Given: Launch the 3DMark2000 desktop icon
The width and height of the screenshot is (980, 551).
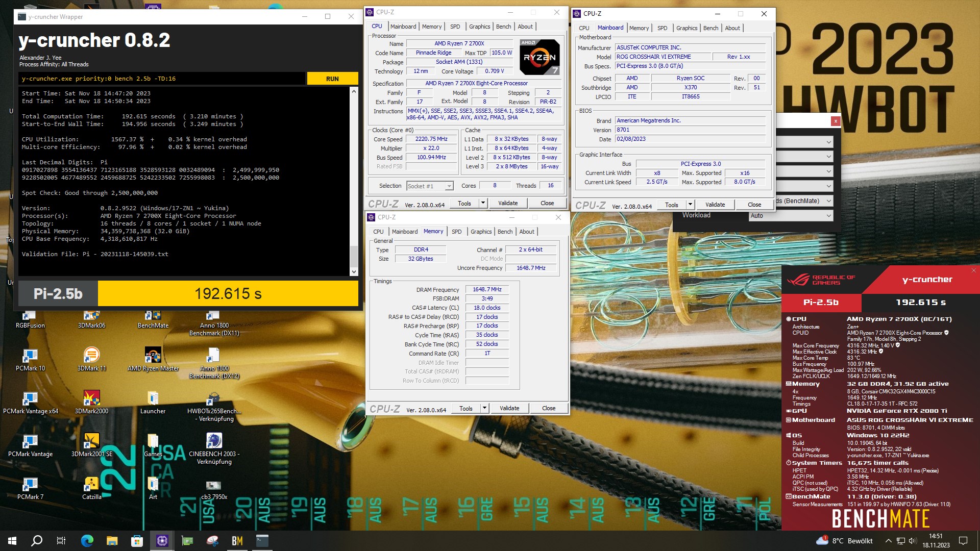Looking at the screenshot, I should point(91,403).
